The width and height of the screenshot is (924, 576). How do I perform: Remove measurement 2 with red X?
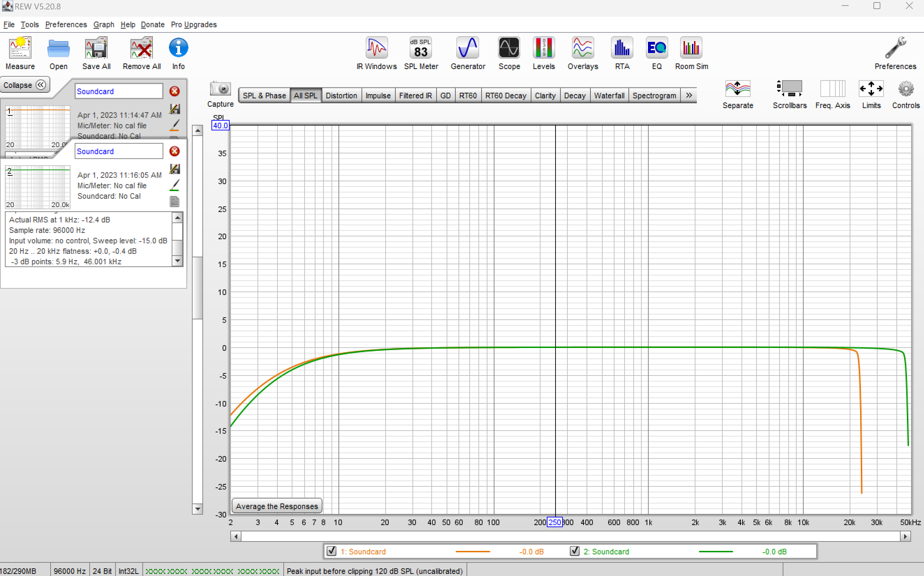pos(174,151)
